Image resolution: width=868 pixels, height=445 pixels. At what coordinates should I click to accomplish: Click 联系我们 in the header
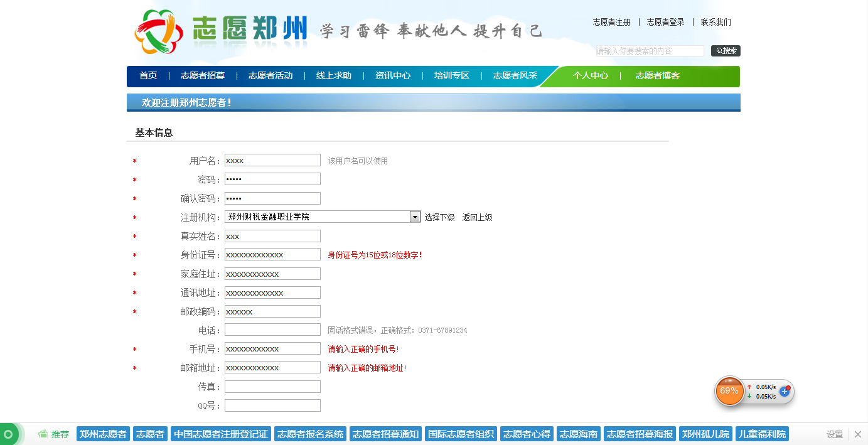pos(715,23)
